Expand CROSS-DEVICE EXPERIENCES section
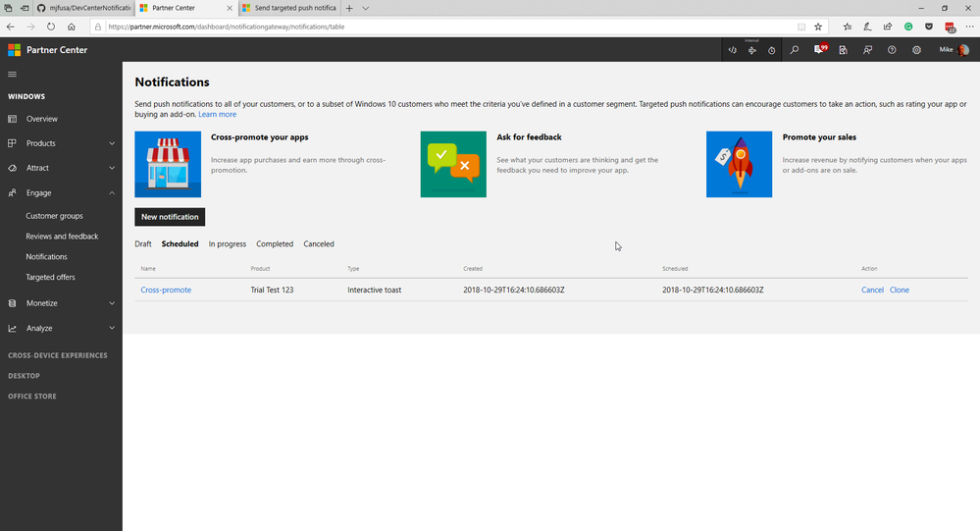 click(x=58, y=355)
